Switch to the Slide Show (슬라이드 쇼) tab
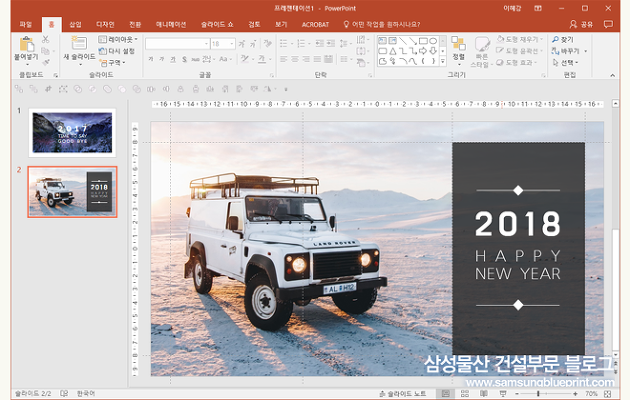The height and width of the screenshot is (400, 630). tap(217, 24)
